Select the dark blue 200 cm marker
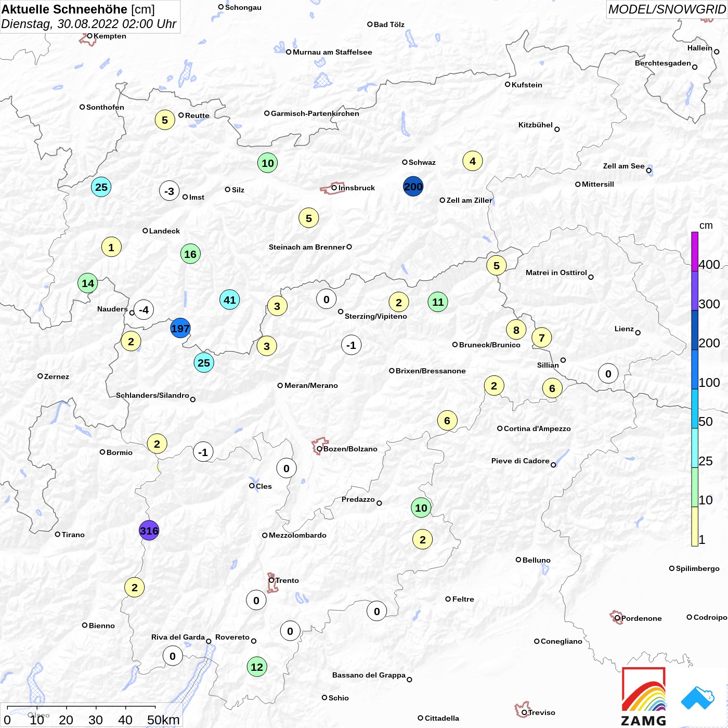Screen dimensions: 728x728 [x=413, y=187]
